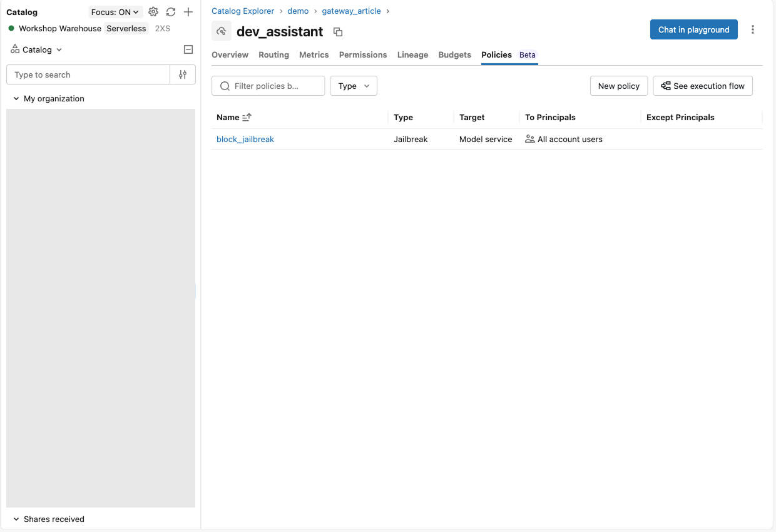776x532 pixels.
Task: Select the Policies tab
Action: point(496,54)
